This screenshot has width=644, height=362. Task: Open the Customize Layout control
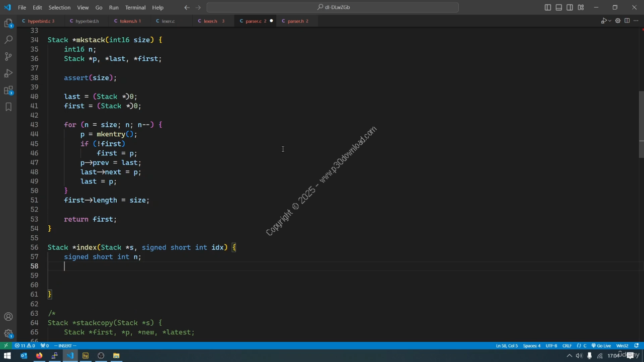(581, 8)
